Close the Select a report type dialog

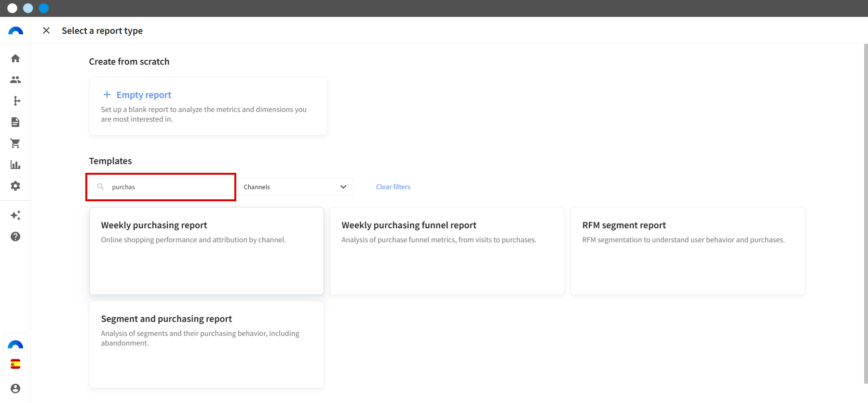pyautogui.click(x=46, y=30)
